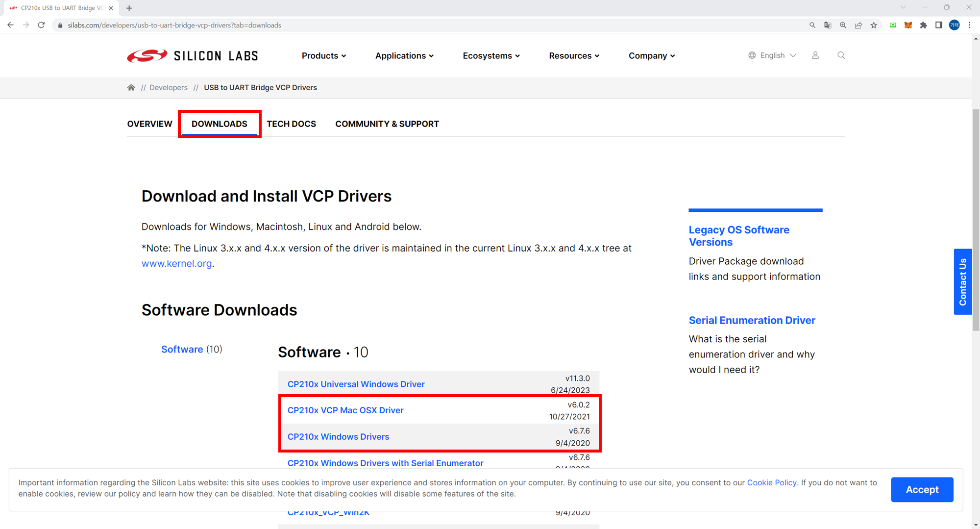The image size is (980, 529).
Task: Click the site search magnifier icon
Action: 841,55
